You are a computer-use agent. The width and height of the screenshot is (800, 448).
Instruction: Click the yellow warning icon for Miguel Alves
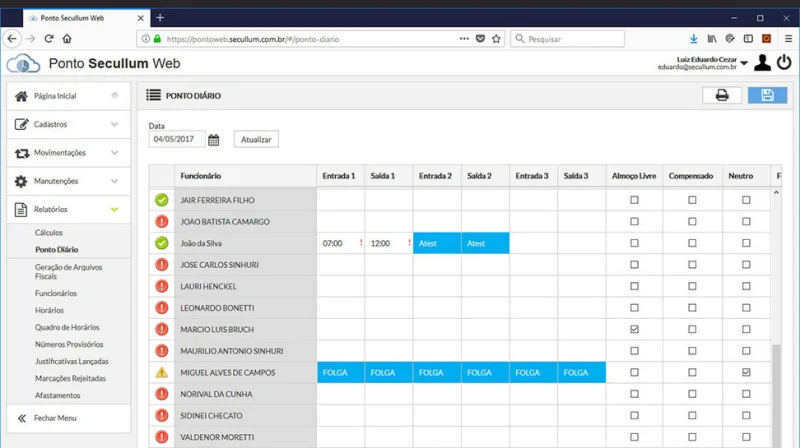pos(161,373)
